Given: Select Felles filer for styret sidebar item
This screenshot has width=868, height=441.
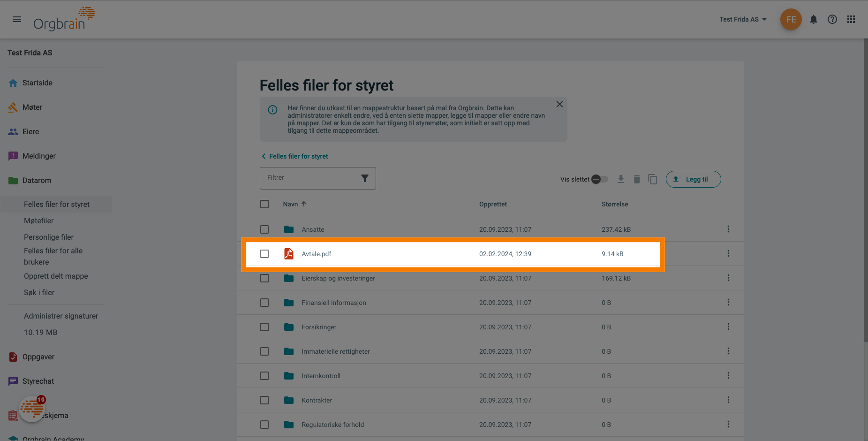Looking at the screenshot, I should (x=57, y=204).
